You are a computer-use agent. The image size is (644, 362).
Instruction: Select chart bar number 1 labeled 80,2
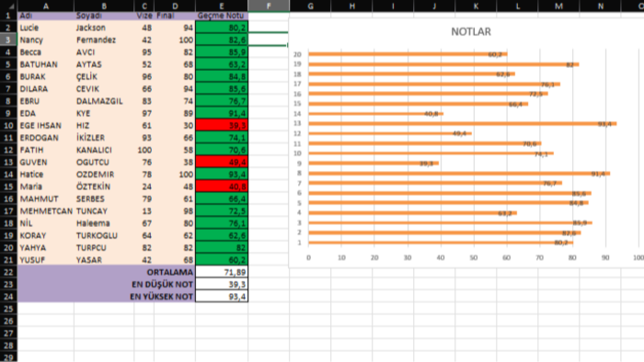click(441, 243)
